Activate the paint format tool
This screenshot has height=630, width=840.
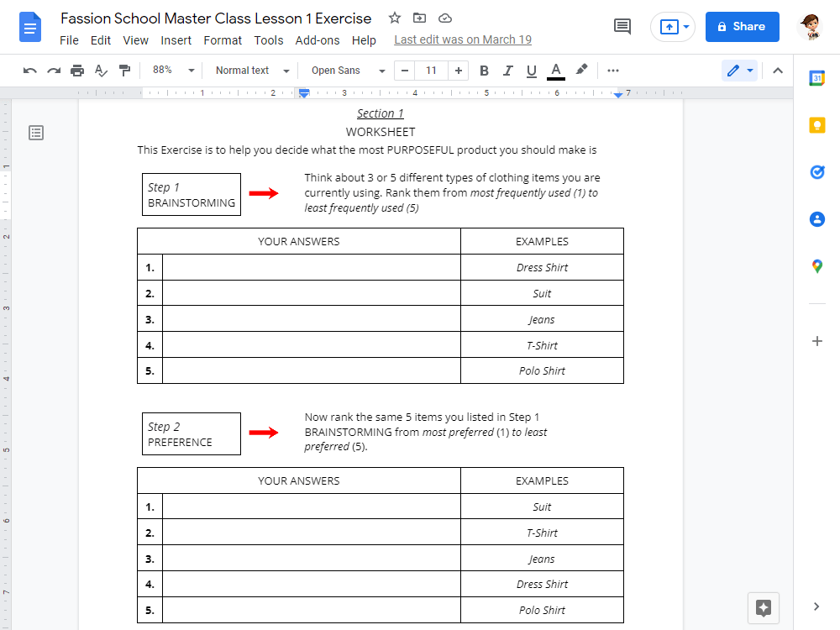pyautogui.click(x=124, y=71)
